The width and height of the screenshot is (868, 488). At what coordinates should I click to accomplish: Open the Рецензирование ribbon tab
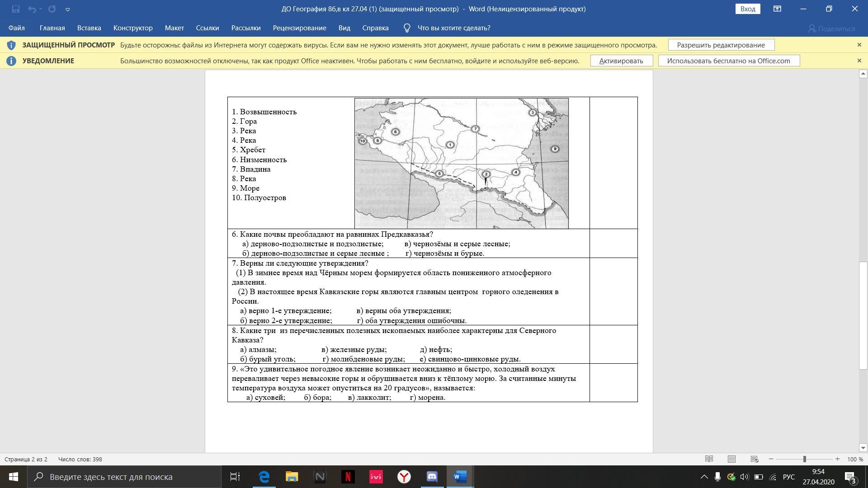click(x=299, y=28)
